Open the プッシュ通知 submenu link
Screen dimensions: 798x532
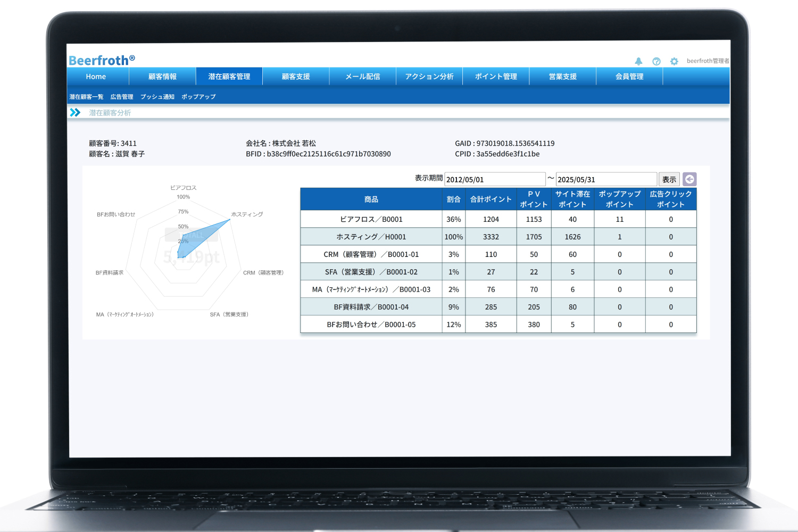pyautogui.click(x=157, y=97)
